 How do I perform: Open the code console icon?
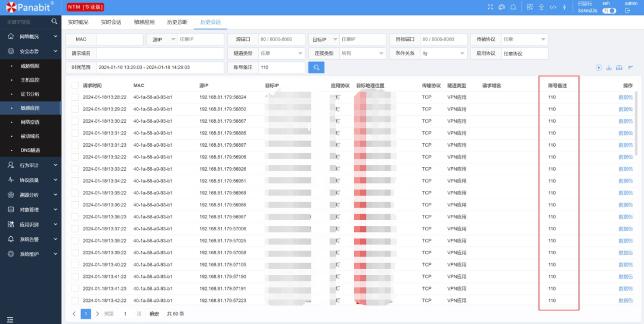click(553, 7)
